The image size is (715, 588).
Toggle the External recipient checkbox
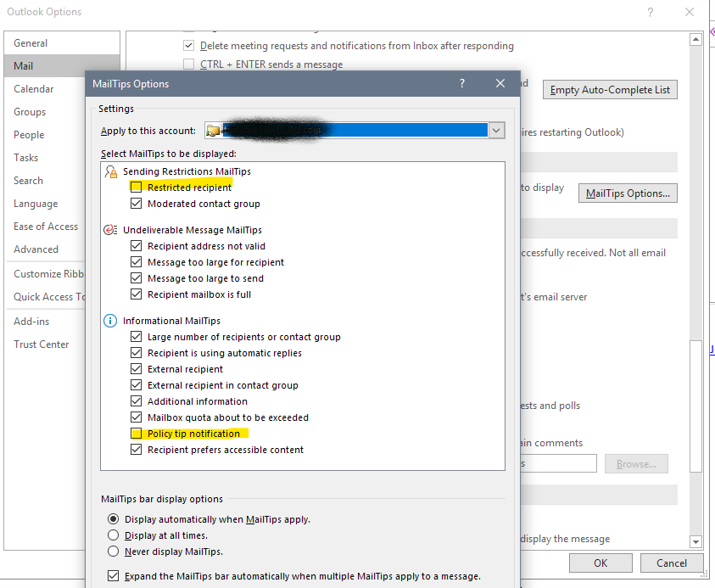(136, 369)
